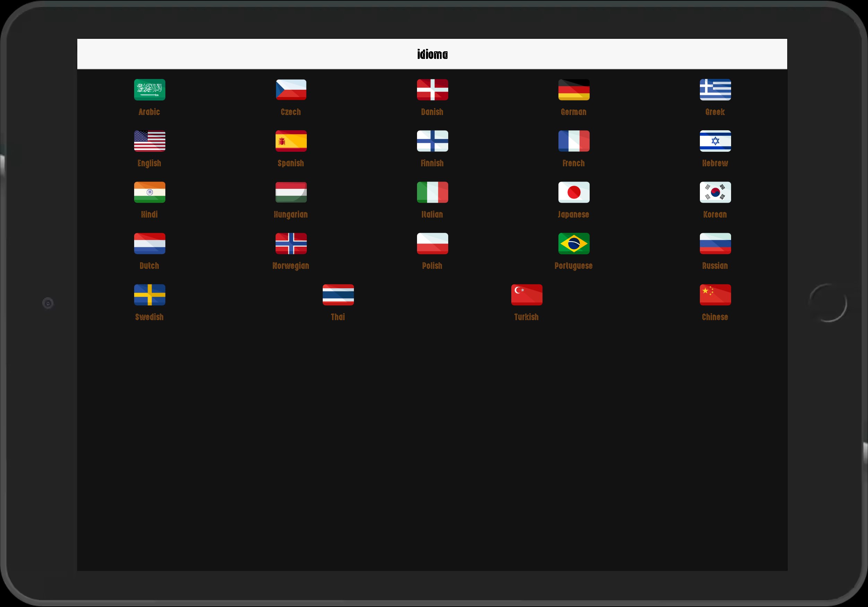This screenshot has width=868, height=607.
Task: Pick the Portuguese Brazil flag
Action: (573, 244)
